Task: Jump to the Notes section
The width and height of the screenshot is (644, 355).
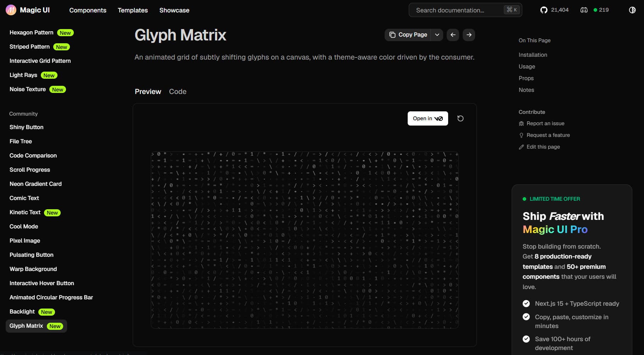Action: [x=526, y=90]
